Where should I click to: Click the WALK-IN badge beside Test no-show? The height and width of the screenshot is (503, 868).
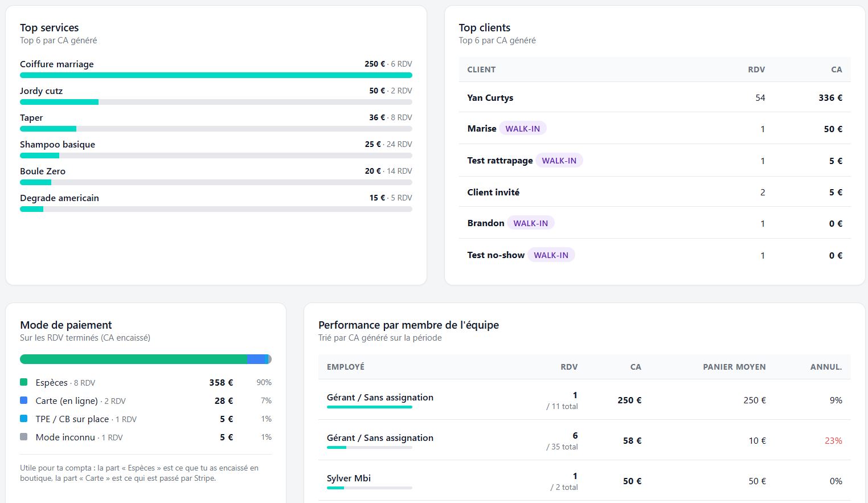tap(551, 255)
